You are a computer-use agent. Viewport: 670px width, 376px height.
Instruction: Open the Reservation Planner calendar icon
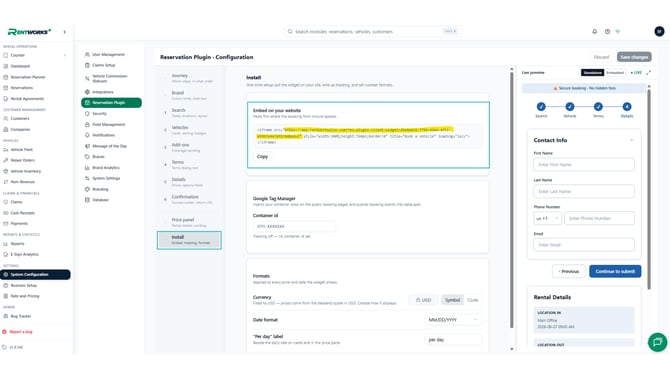pyautogui.click(x=6, y=77)
